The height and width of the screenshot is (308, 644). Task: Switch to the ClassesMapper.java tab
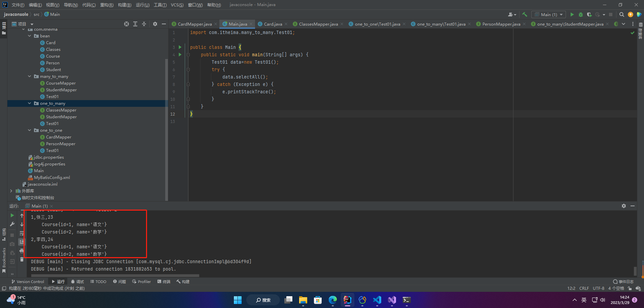coord(318,24)
